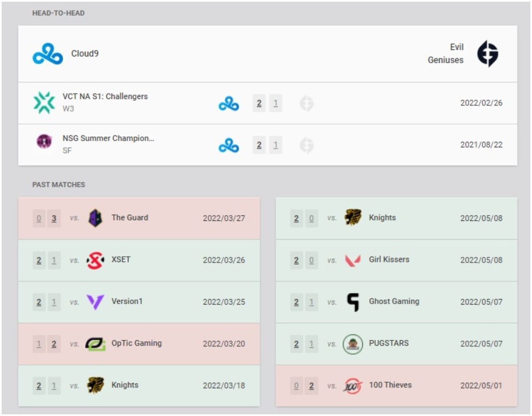Select the Girl Kissers team icon
532x416 pixels.
352,260
